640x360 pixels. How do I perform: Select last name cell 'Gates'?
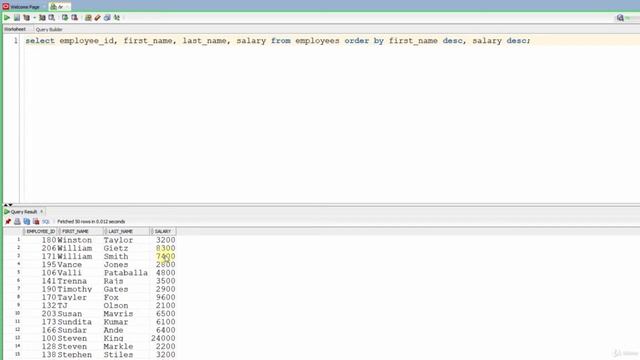(116, 289)
